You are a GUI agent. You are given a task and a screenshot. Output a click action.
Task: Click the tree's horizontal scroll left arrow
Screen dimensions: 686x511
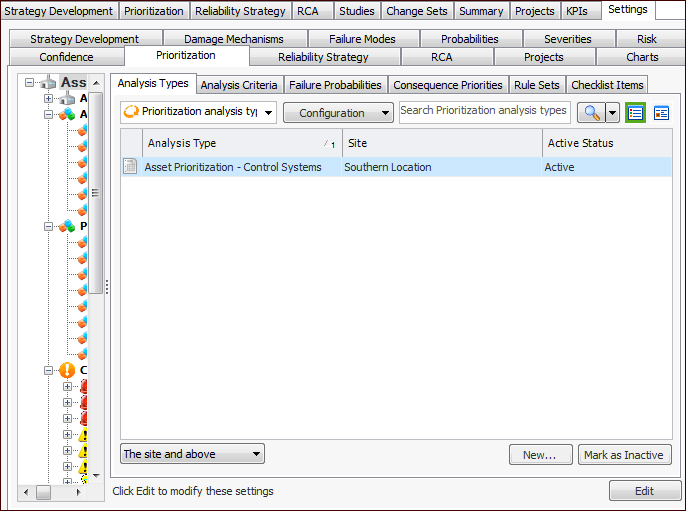tap(26, 492)
